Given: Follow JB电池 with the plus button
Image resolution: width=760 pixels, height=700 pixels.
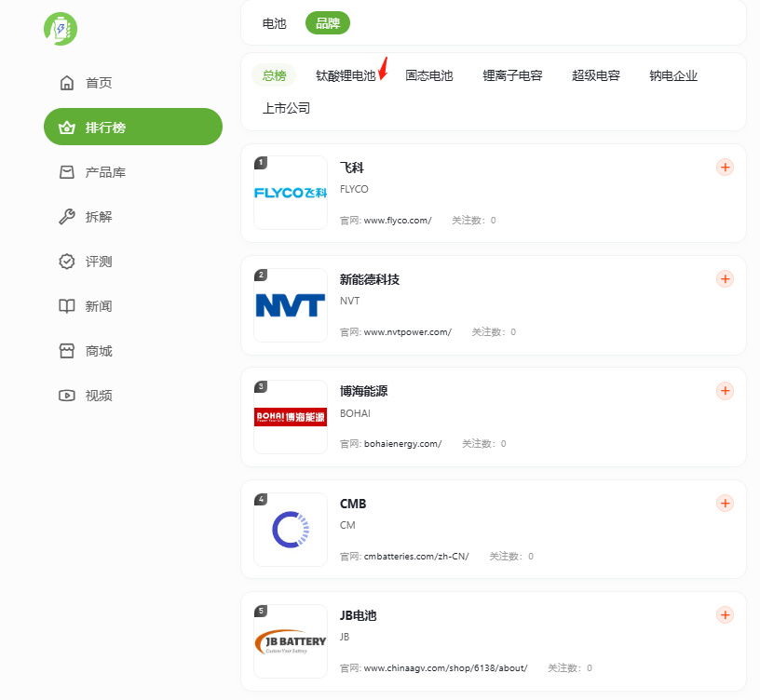Looking at the screenshot, I should 725,615.
